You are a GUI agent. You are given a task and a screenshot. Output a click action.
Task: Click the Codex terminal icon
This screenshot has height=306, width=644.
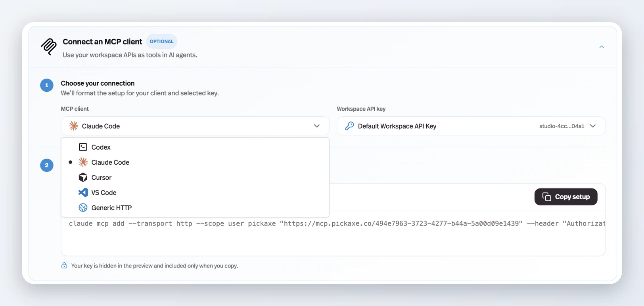pyautogui.click(x=83, y=147)
